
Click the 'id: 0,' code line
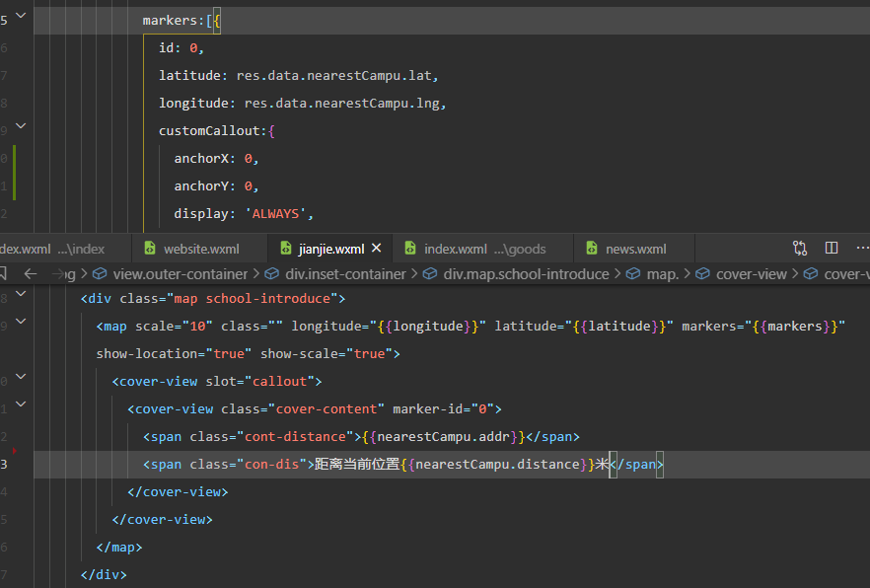[x=181, y=48]
